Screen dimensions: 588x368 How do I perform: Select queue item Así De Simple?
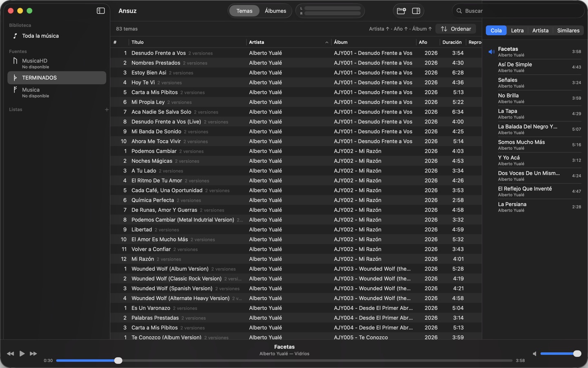pos(535,67)
